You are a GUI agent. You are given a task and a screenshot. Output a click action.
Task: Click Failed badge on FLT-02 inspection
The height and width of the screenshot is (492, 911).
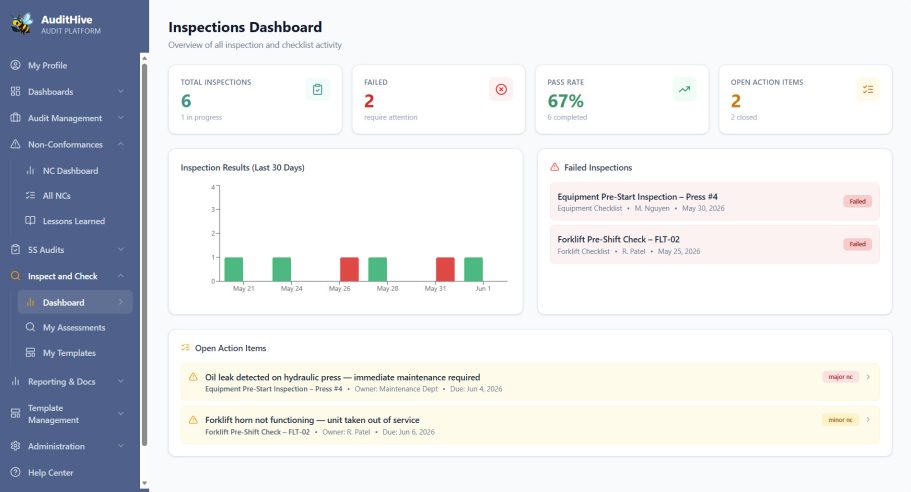point(857,244)
